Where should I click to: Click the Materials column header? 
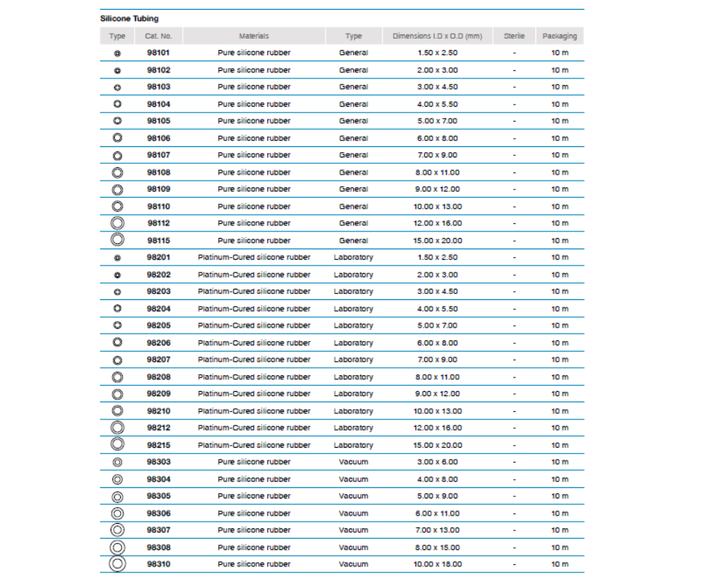pos(254,36)
